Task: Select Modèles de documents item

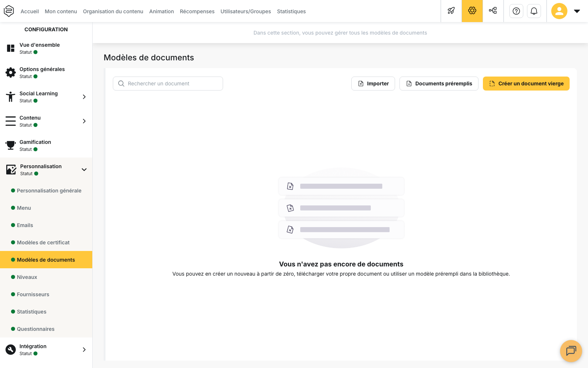Action: 46,260
